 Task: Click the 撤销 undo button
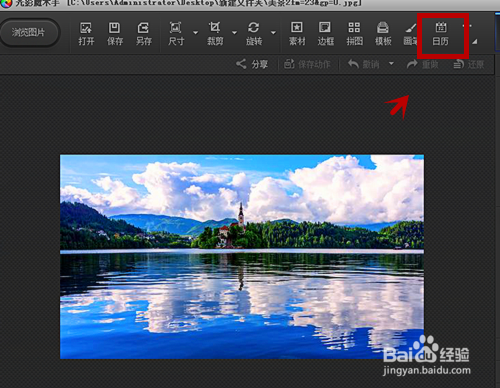point(363,64)
